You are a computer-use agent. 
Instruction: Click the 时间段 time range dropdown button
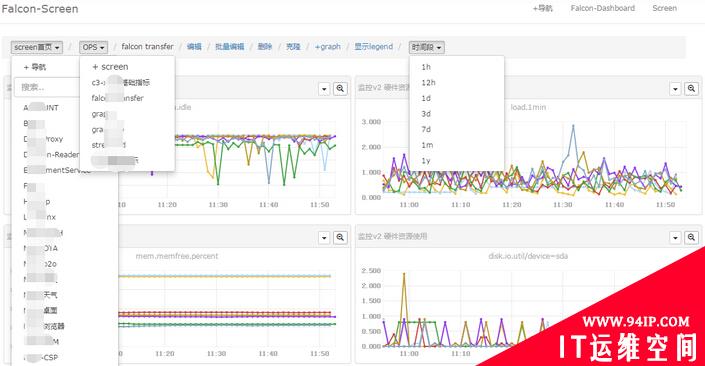point(427,47)
